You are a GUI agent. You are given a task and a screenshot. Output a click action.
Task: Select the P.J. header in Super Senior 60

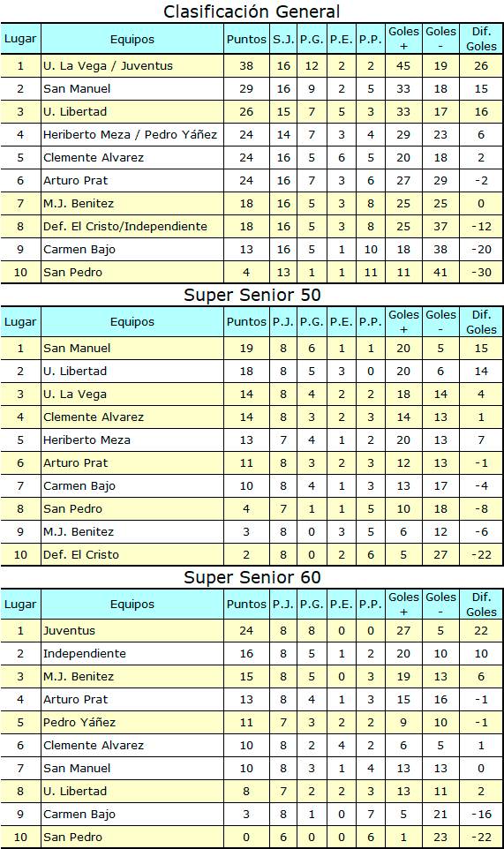tap(283, 605)
